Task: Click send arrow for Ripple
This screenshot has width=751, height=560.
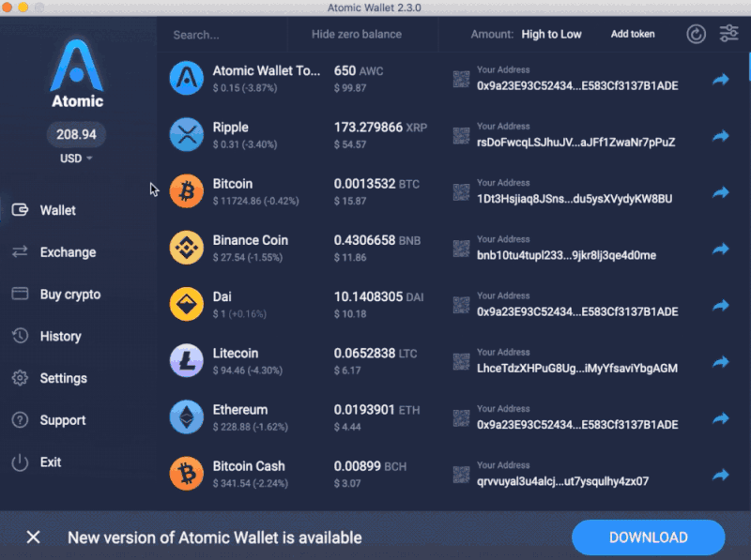Action: tap(720, 136)
